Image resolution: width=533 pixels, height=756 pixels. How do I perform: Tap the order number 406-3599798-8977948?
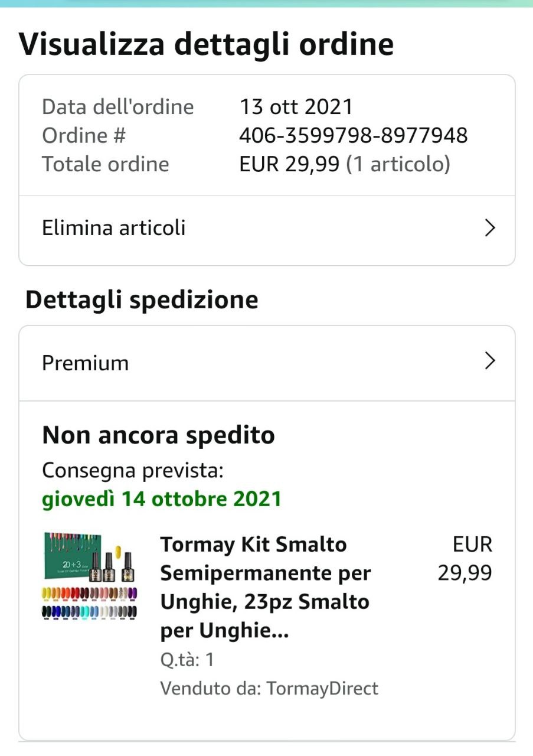click(x=353, y=136)
